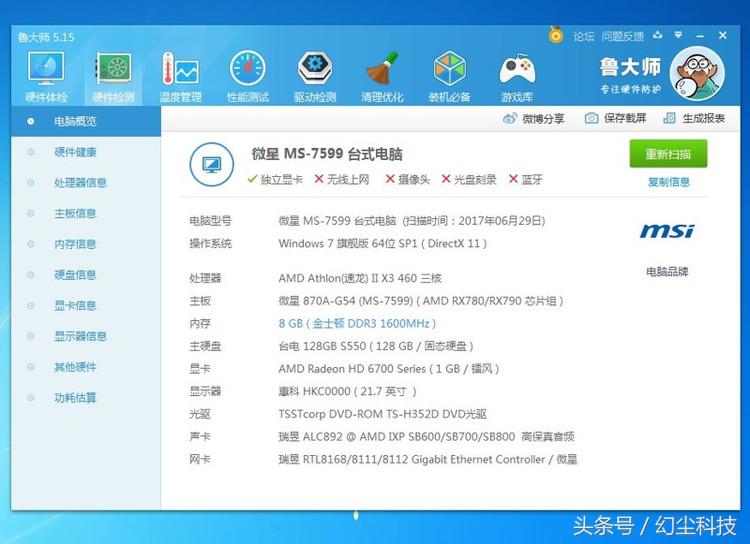Open the 硬件体检 hardware checkup icon
Image resolution: width=750 pixels, height=544 pixels.
[x=46, y=77]
